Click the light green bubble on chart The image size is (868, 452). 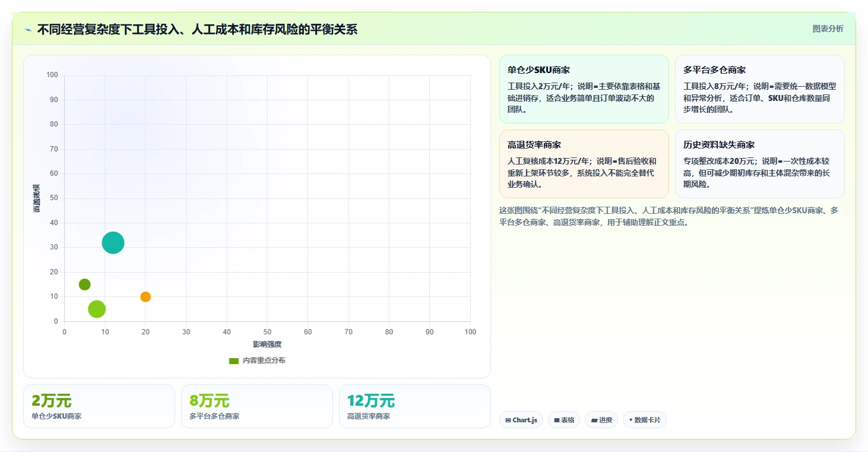[x=97, y=309]
